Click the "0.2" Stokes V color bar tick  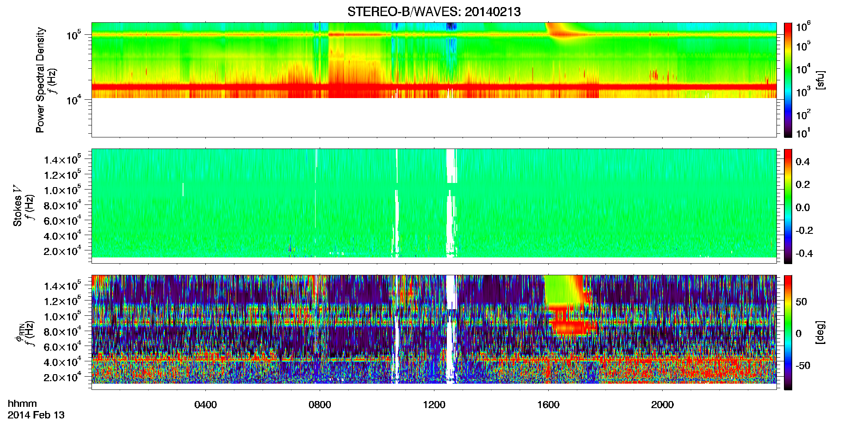[x=803, y=185]
